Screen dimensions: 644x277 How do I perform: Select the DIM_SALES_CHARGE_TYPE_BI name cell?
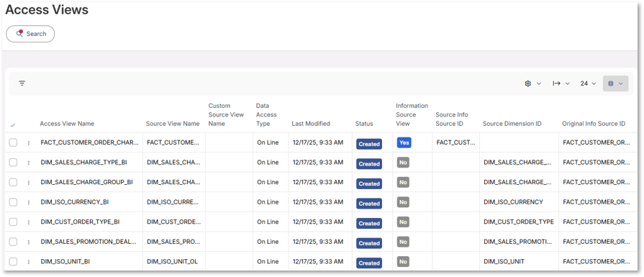[x=83, y=162]
